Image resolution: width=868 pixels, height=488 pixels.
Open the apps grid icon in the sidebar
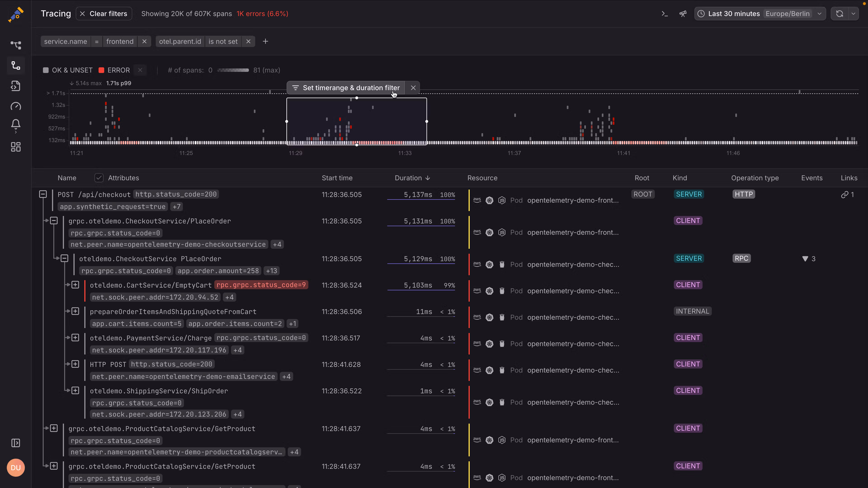coord(16,147)
